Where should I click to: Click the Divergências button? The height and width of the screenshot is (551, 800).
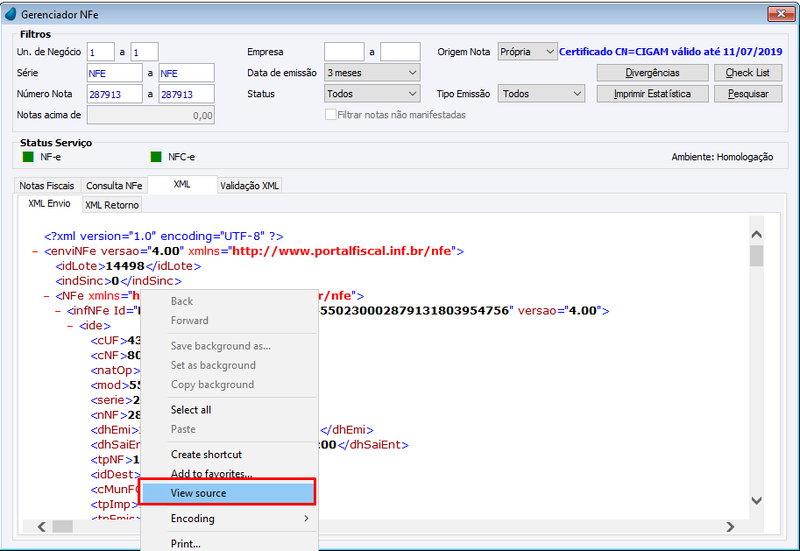[653, 72]
